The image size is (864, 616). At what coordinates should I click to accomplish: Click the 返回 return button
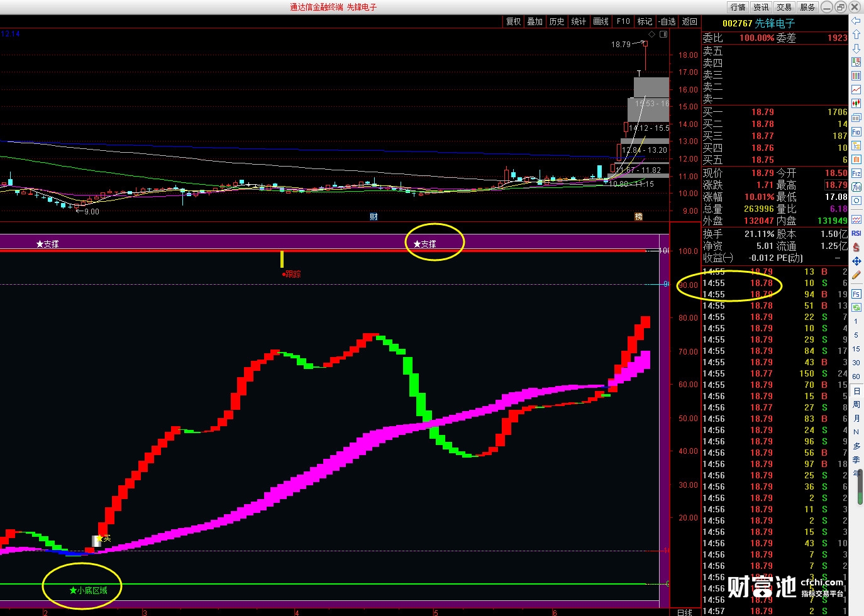[690, 21]
